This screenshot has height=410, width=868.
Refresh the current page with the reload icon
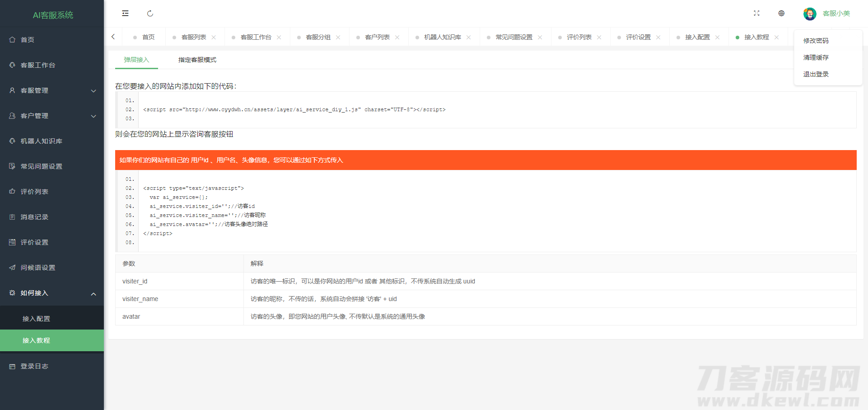pos(150,13)
